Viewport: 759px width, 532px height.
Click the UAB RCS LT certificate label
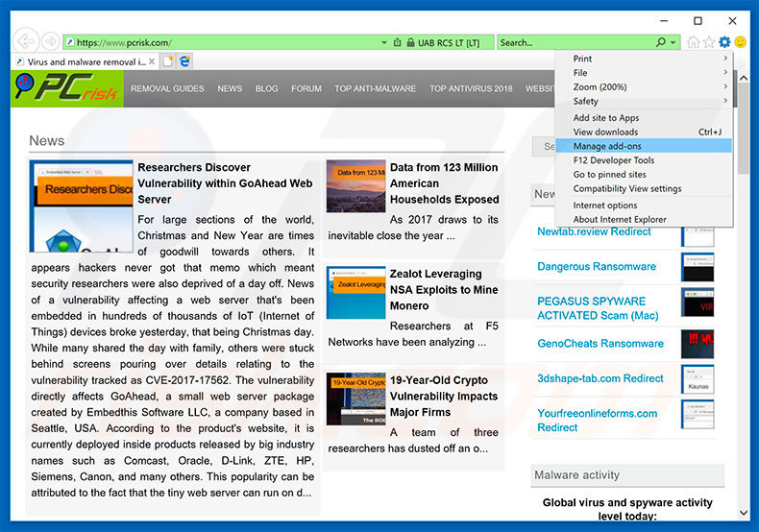point(449,42)
